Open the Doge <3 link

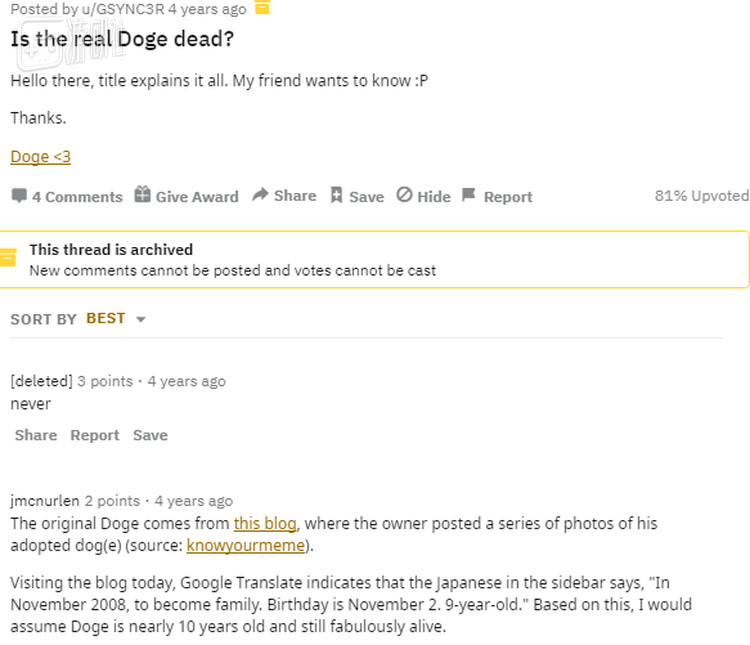click(x=40, y=157)
